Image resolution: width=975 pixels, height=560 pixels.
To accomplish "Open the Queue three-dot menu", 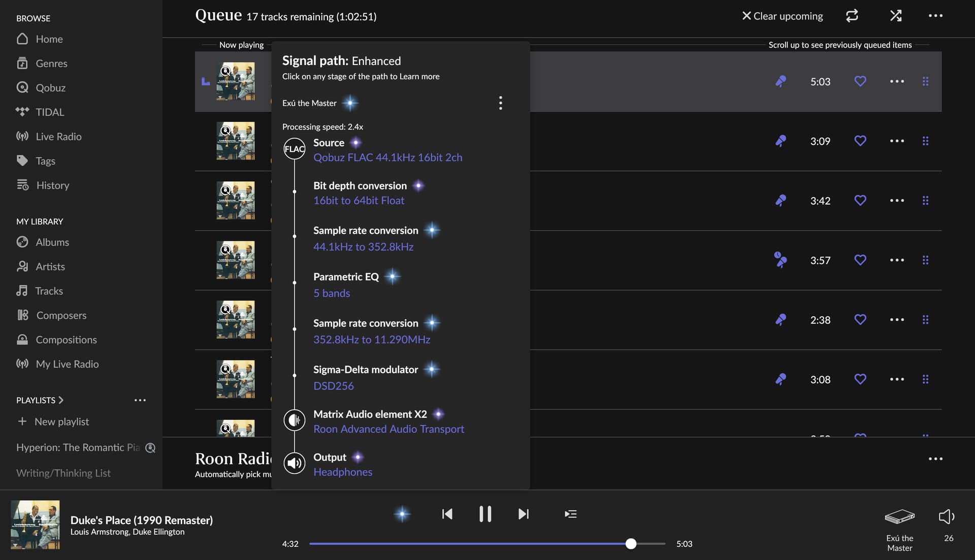I will 935,16.
